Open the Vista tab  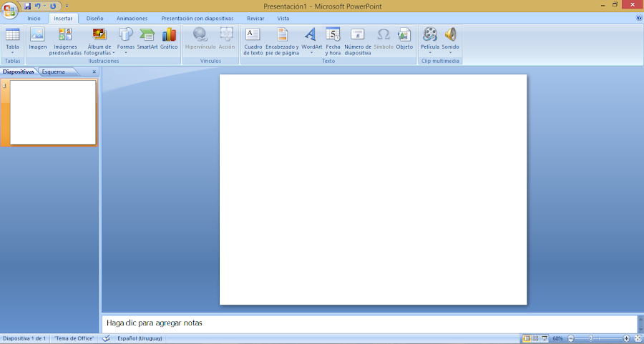(283, 19)
